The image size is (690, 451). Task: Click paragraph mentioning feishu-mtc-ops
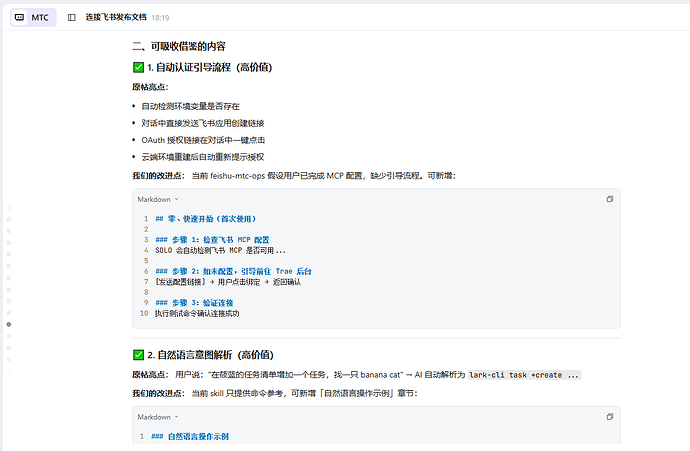click(294, 176)
